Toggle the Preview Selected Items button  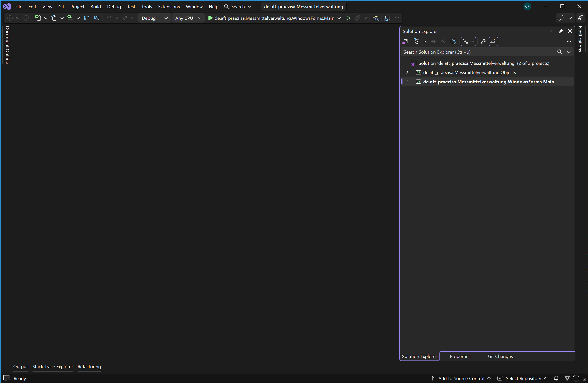493,41
